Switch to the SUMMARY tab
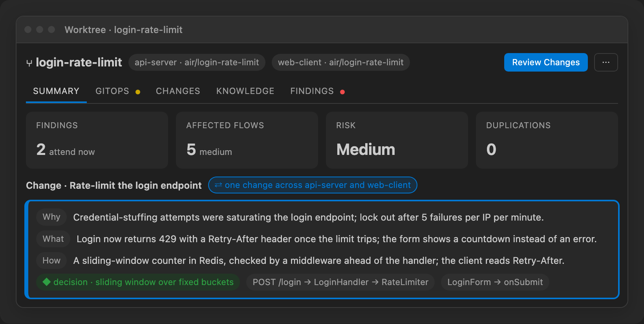The height and width of the screenshot is (324, 644). [56, 91]
